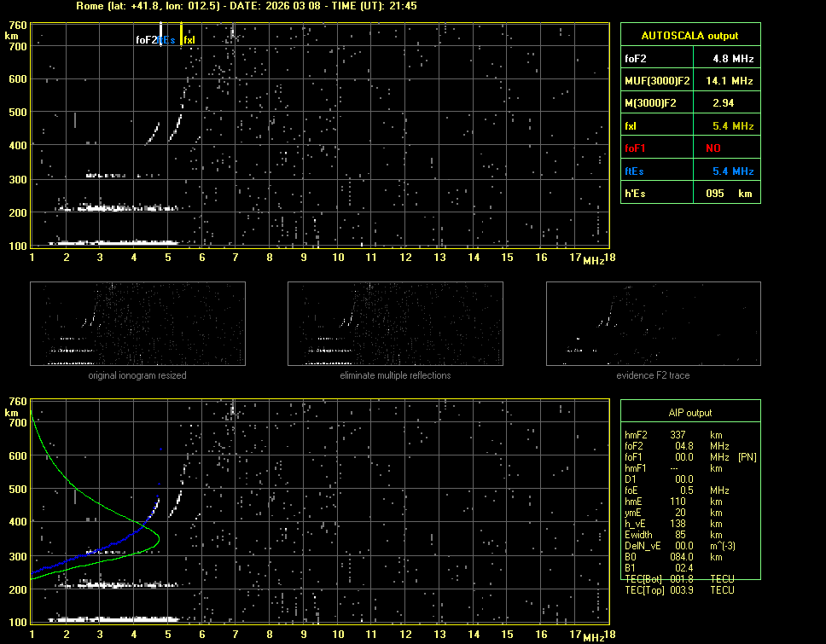Open the original ionogram resized thumbnail
826x644 pixels.
click(x=137, y=323)
